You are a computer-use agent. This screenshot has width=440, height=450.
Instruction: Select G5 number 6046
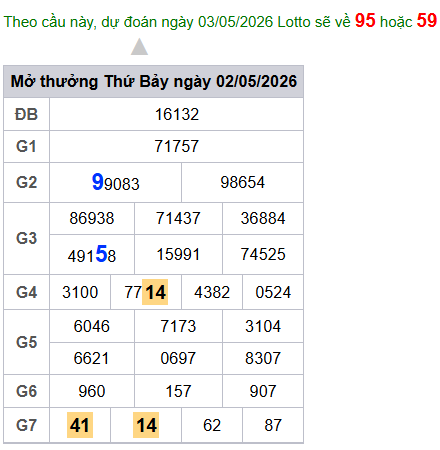coord(92,326)
